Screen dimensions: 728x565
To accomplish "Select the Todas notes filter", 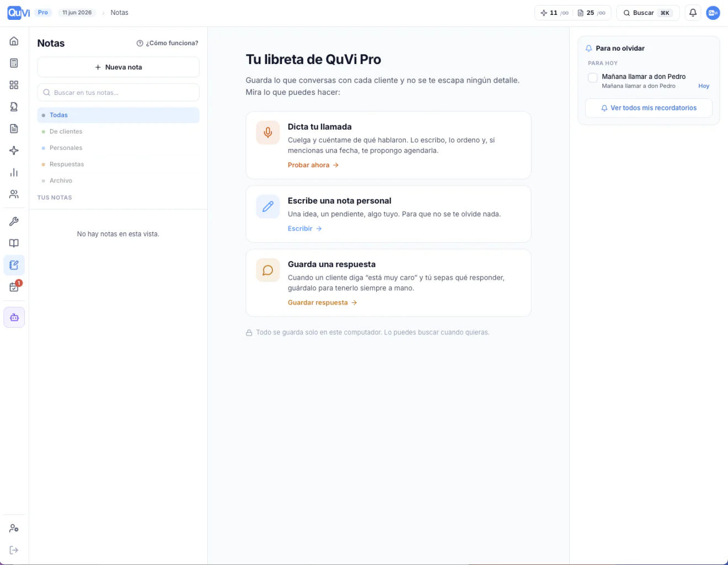I will pos(118,115).
